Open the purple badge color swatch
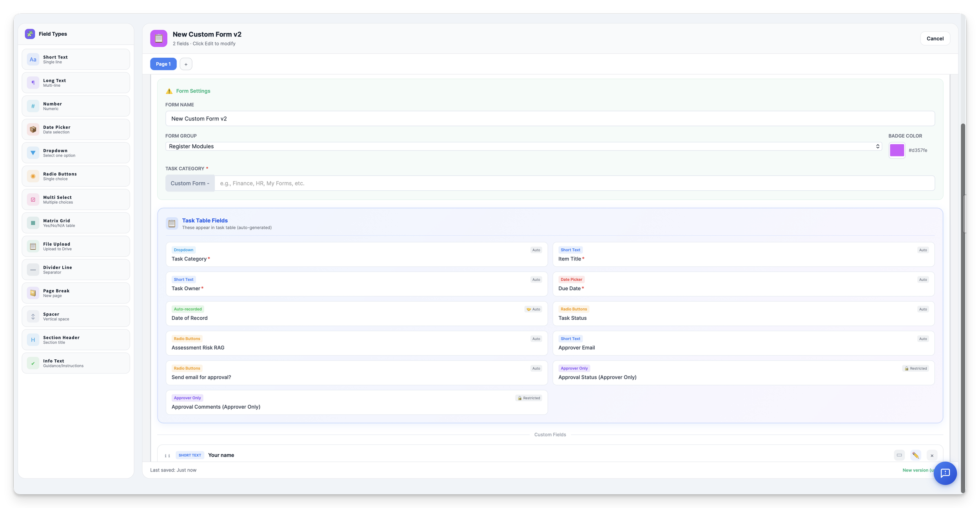This screenshot has height=508, width=980. pyautogui.click(x=897, y=150)
